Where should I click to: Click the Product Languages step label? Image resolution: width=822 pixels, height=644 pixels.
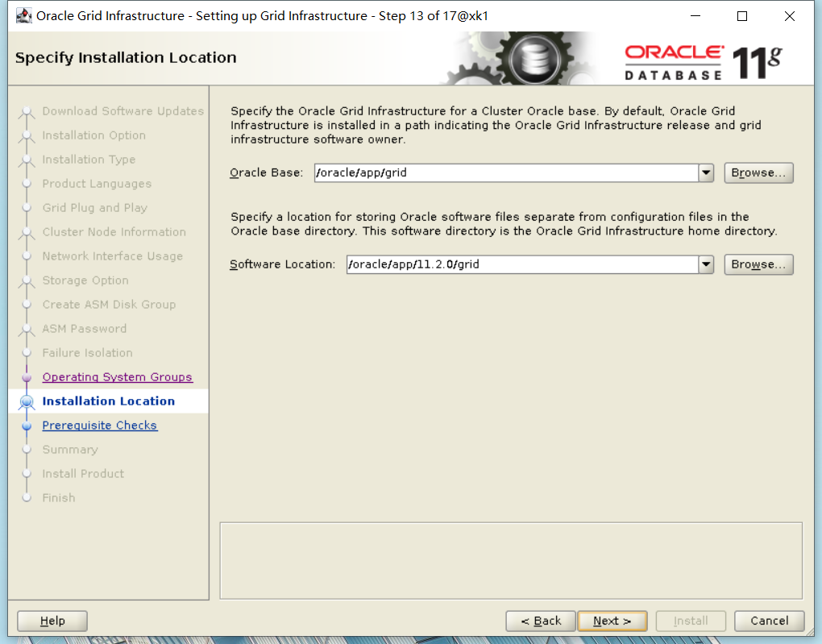(x=97, y=184)
